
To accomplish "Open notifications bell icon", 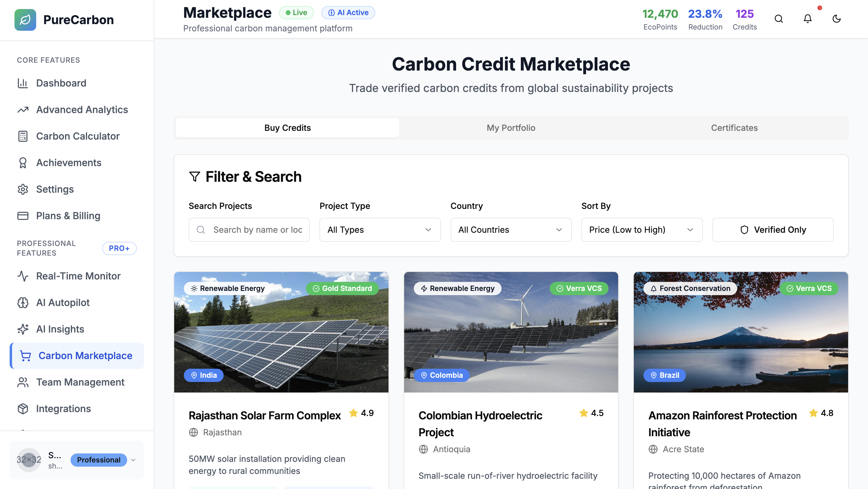I will tap(807, 19).
